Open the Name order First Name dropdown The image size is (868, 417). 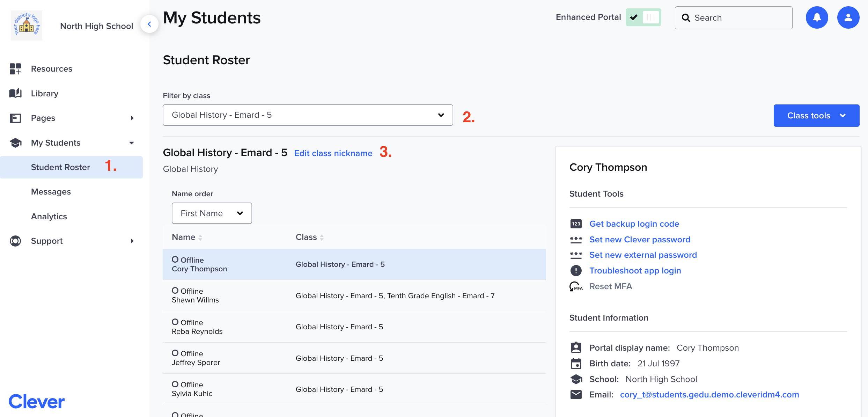pos(212,213)
